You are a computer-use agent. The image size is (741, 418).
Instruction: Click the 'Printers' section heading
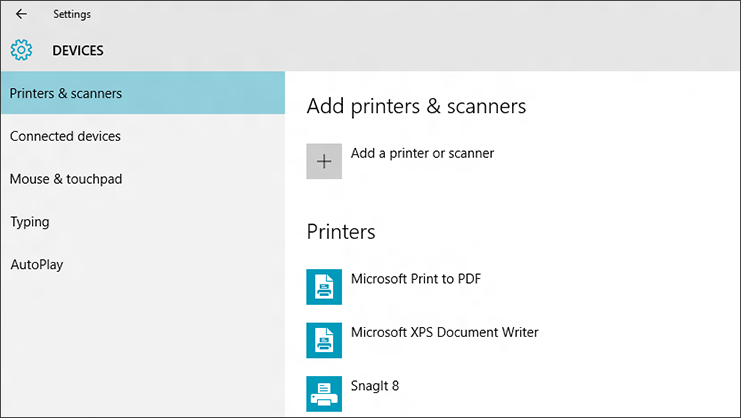341,232
